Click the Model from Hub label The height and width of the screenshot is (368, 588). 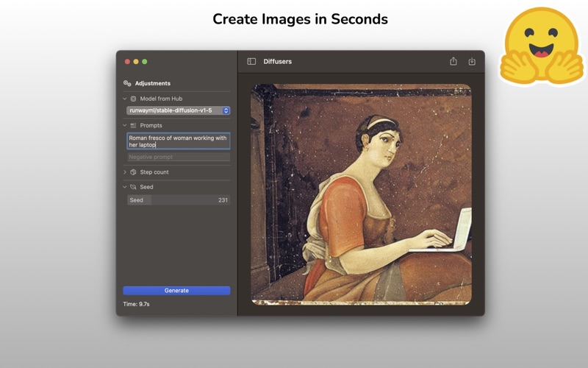(161, 99)
